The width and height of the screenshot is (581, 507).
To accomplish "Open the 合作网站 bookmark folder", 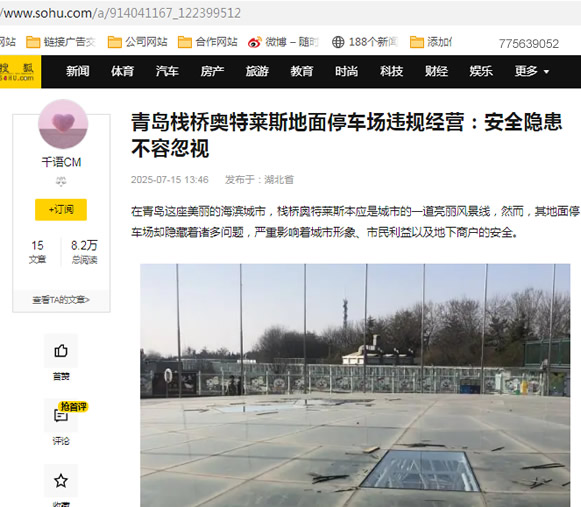I will pos(185,42).
